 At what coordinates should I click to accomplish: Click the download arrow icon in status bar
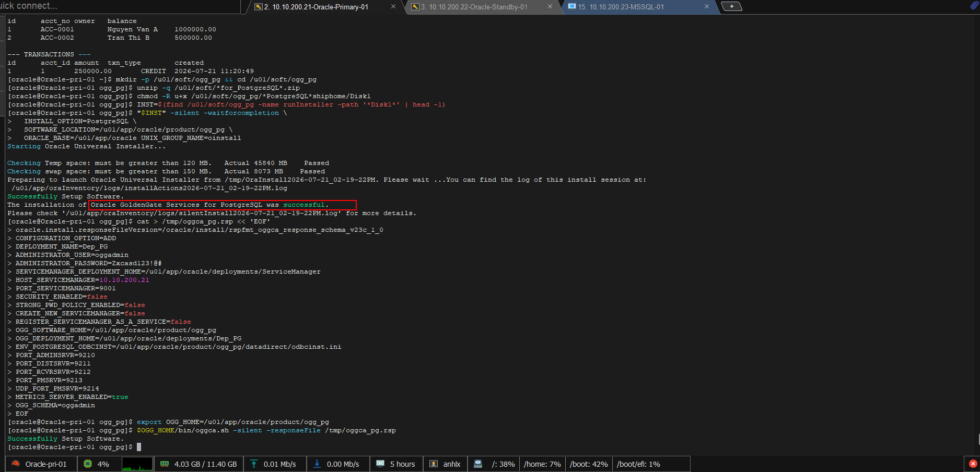(317, 464)
